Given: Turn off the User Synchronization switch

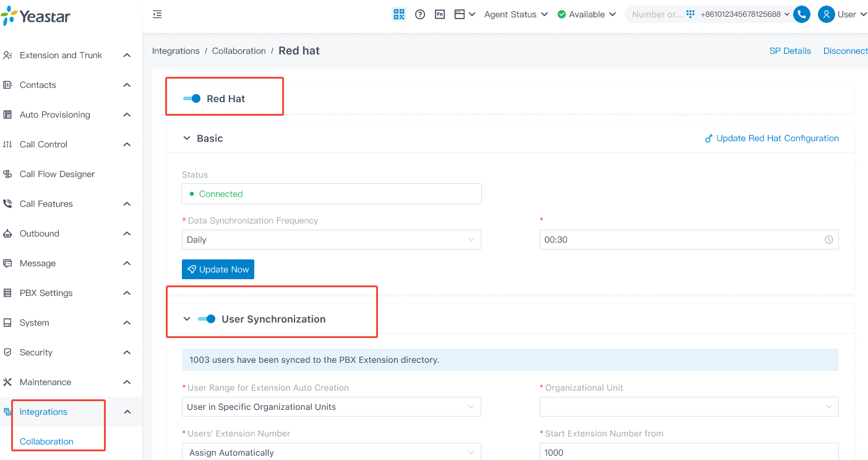Looking at the screenshot, I should tap(207, 319).
